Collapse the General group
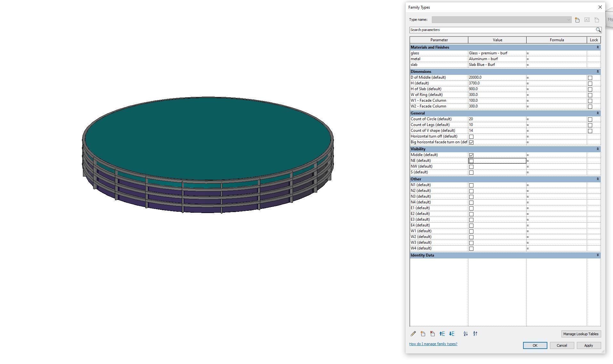This screenshot has width=613, height=364. point(597,113)
